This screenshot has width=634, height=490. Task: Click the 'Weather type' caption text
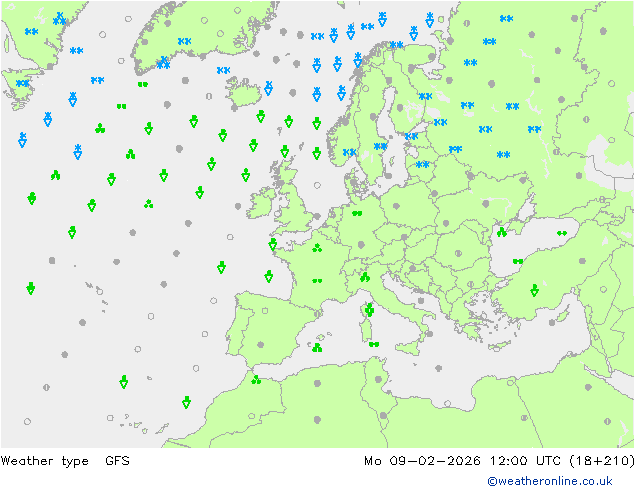pyautogui.click(x=44, y=461)
